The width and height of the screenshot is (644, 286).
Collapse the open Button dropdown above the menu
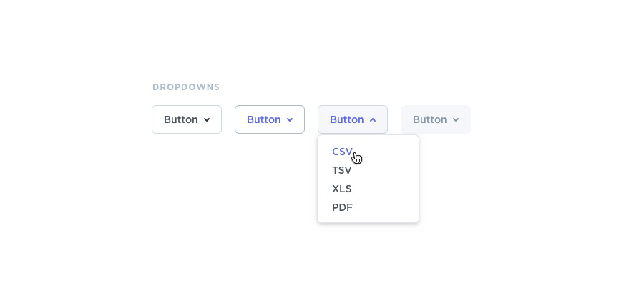(x=353, y=119)
